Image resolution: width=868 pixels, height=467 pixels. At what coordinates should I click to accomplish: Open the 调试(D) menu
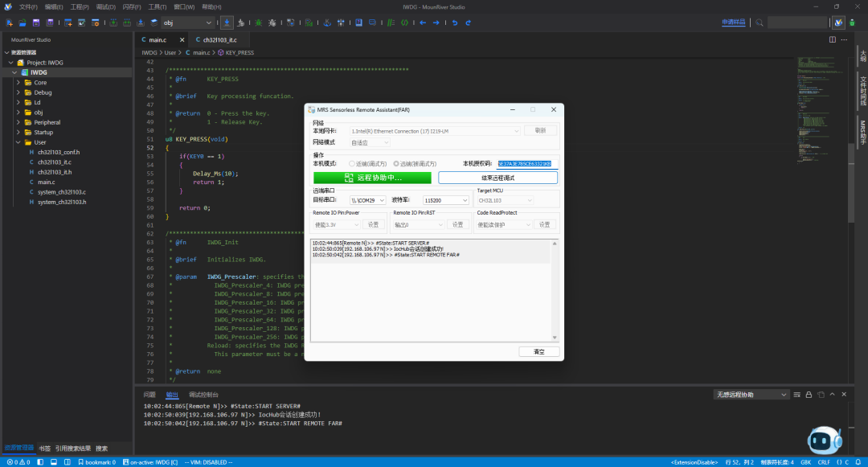[106, 7]
